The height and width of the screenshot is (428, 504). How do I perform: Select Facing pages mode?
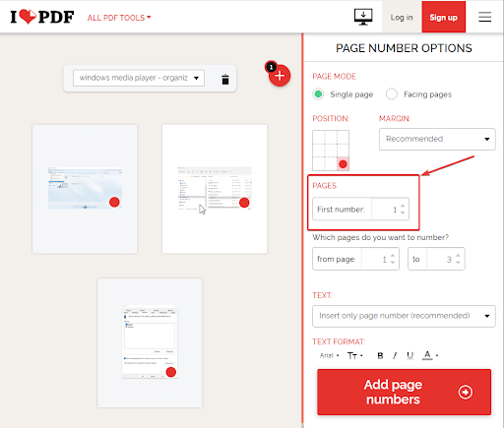pyautogui.click(x=419, y=94)
